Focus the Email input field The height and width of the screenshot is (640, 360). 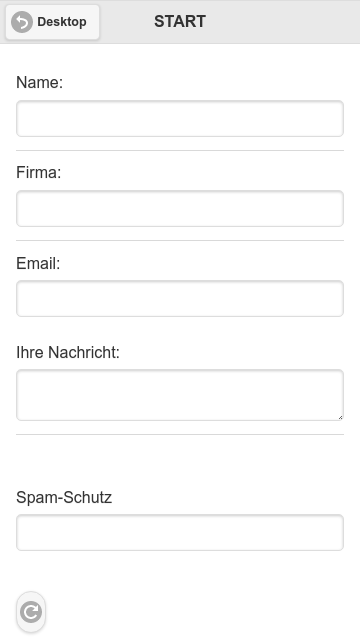180,298
